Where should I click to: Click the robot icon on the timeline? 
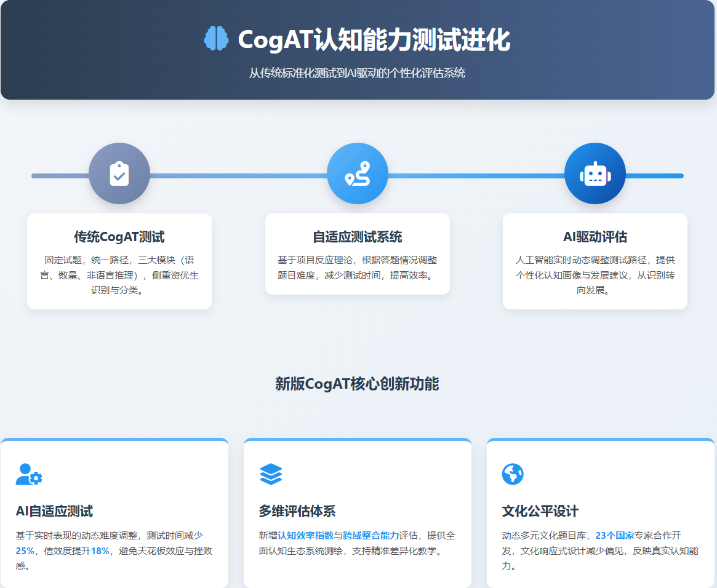point(595,173)
